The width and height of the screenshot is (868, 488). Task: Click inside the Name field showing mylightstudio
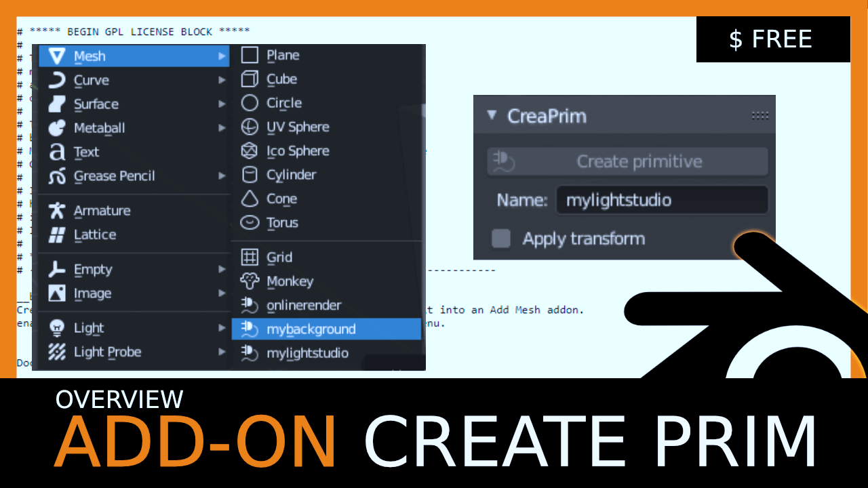(x=662, y=200)
